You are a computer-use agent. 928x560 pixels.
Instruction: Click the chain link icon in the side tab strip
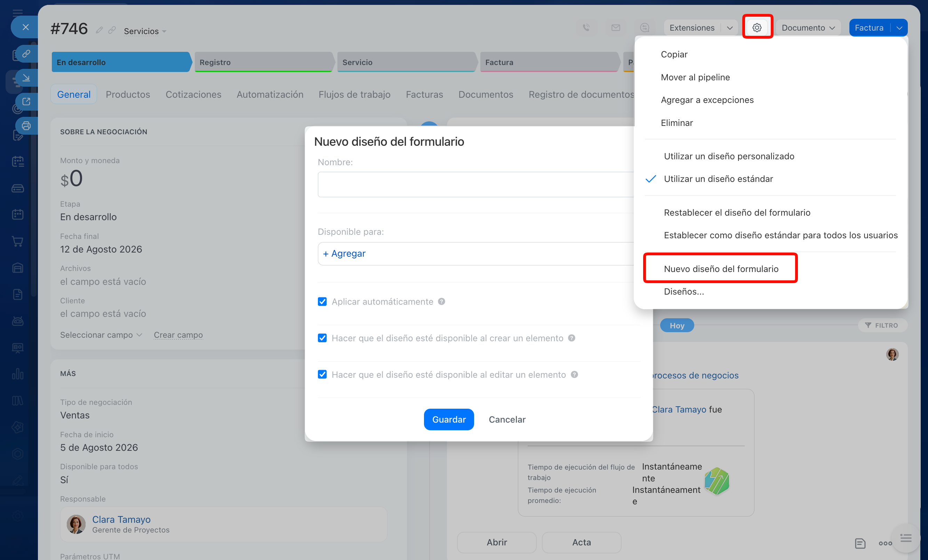click(x=26, y=54)
